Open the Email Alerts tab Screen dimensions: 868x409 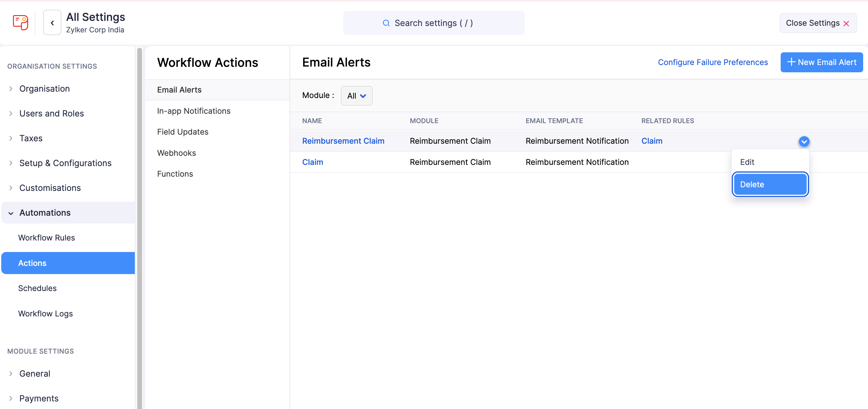tap(217, 90)
